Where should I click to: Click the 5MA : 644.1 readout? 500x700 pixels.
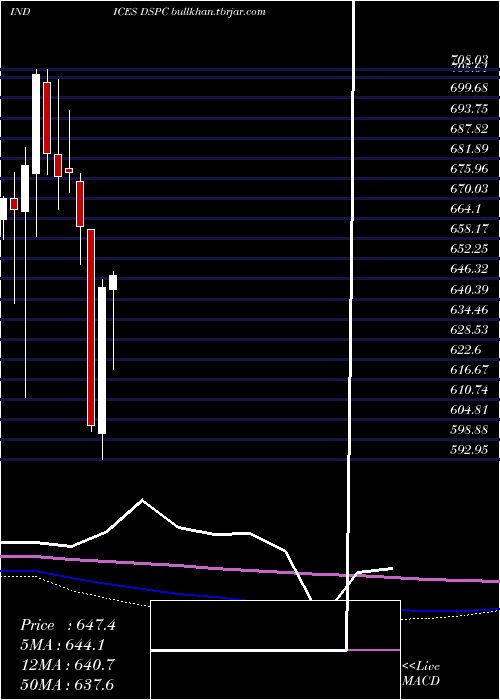click(63, 645)
